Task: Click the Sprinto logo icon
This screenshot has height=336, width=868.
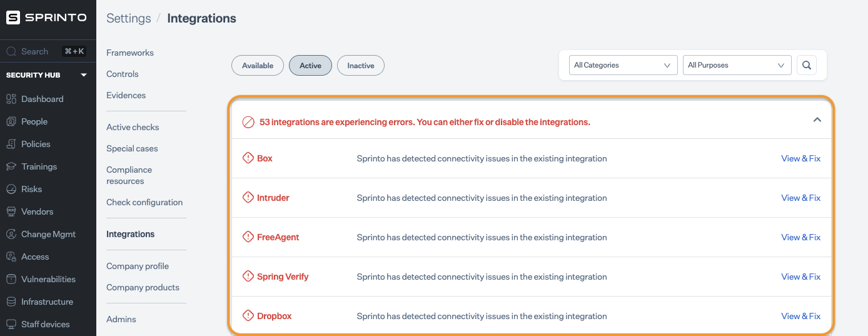Action: pos(13,18)
